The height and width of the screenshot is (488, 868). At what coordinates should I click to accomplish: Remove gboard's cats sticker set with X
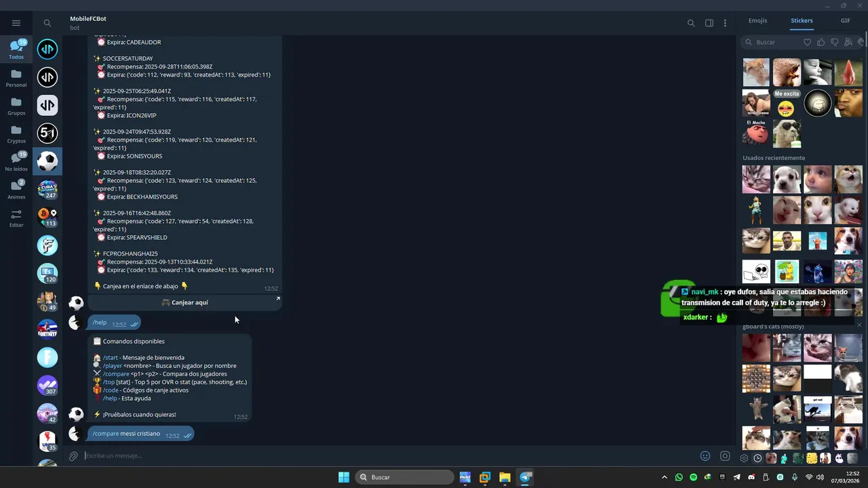[x=859, y=326]
